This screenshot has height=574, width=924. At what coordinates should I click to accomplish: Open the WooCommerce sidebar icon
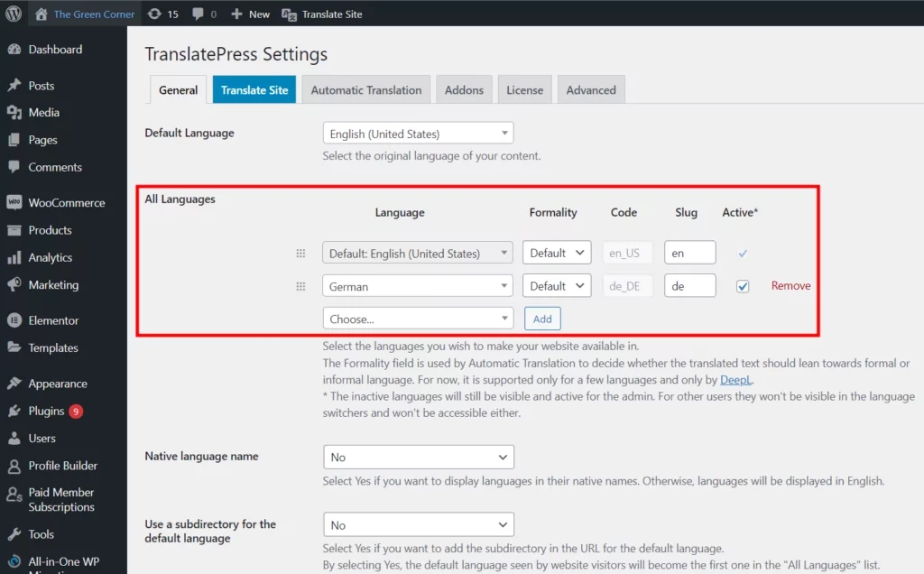[x=14, y=203]
